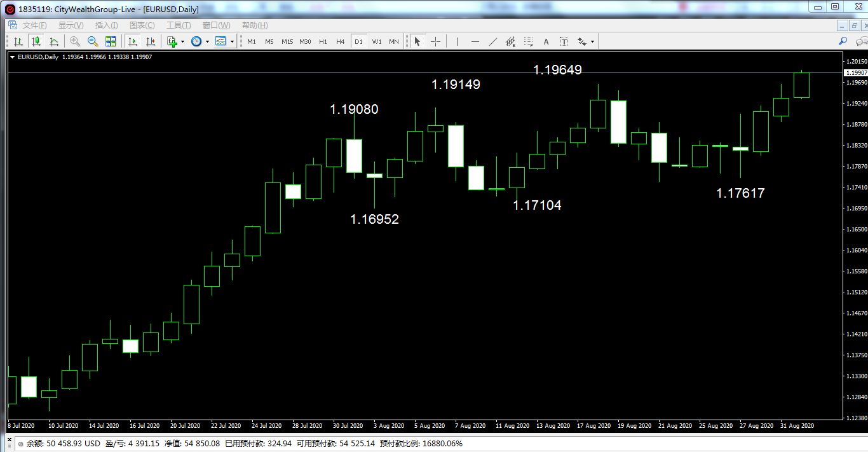The image size is (868, 452).
Task: Open the 帮助(H) menu
Action: (255, 25)
